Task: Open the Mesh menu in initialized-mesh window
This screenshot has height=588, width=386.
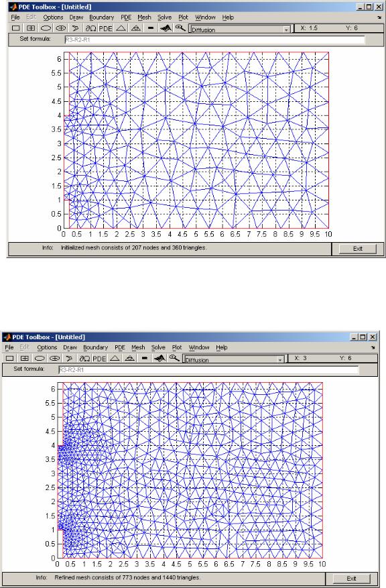Action: tap(144, 17)
